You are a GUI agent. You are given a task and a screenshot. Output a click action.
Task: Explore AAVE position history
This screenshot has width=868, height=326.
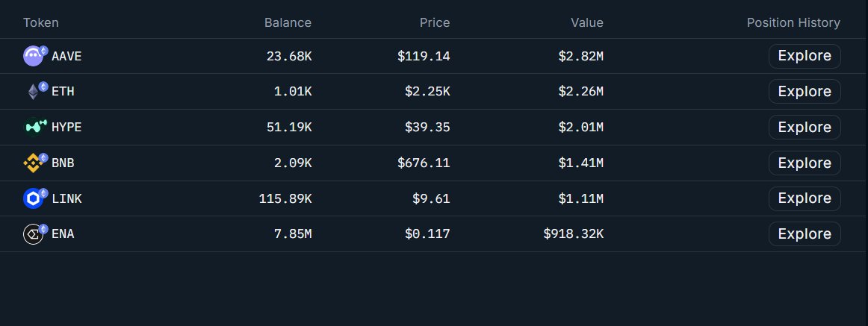click(804, 56)
